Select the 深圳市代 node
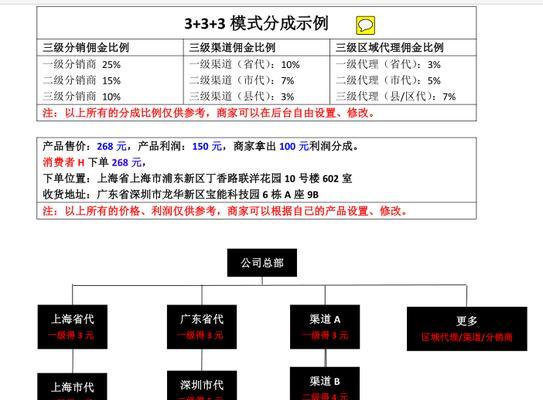 click(202, 385)
